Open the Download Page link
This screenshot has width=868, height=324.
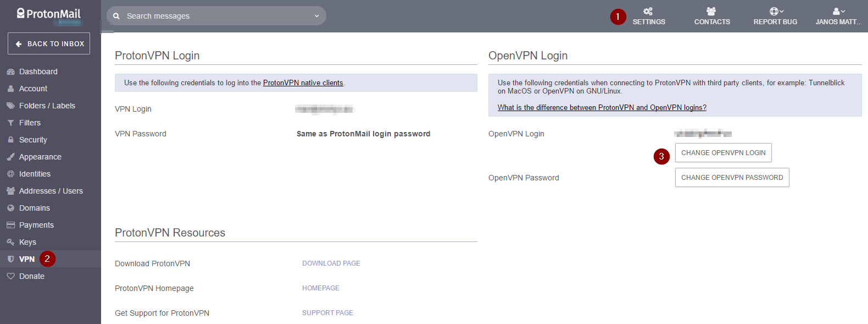[x=331, y=263]
